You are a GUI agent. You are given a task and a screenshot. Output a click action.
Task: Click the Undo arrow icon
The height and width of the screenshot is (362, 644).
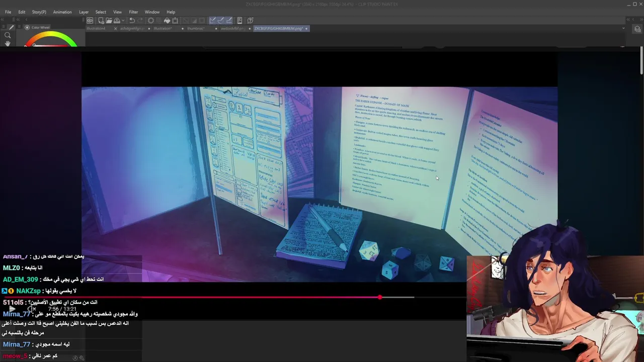coord(132,21)
